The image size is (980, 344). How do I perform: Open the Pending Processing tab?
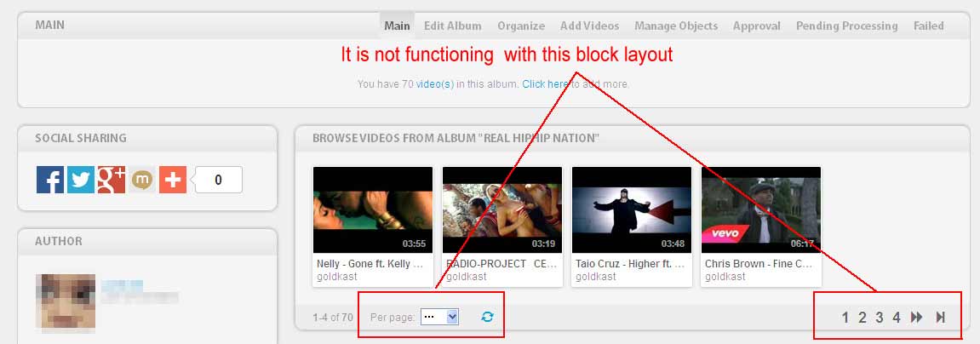pos(847,26)
